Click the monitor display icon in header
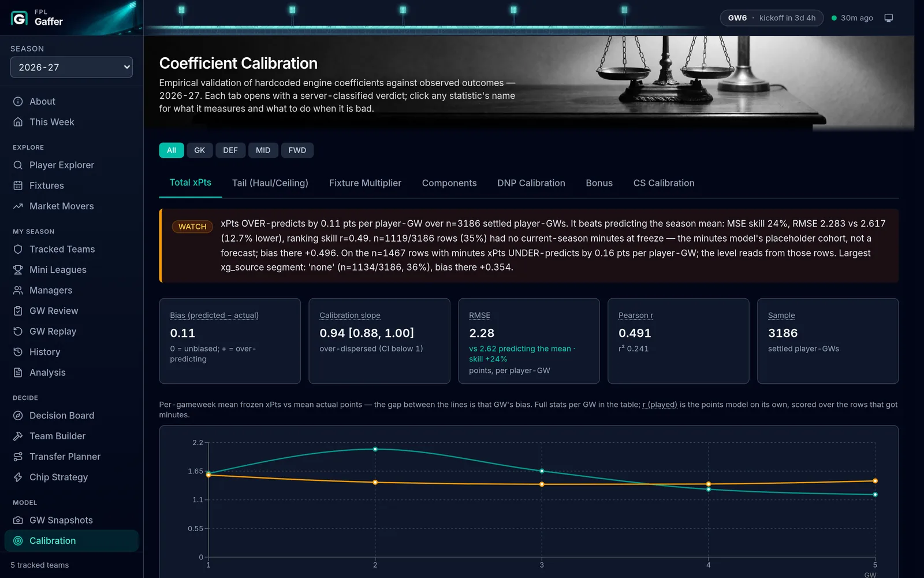The height and width of the screenshot is (578, 924). 889,18
